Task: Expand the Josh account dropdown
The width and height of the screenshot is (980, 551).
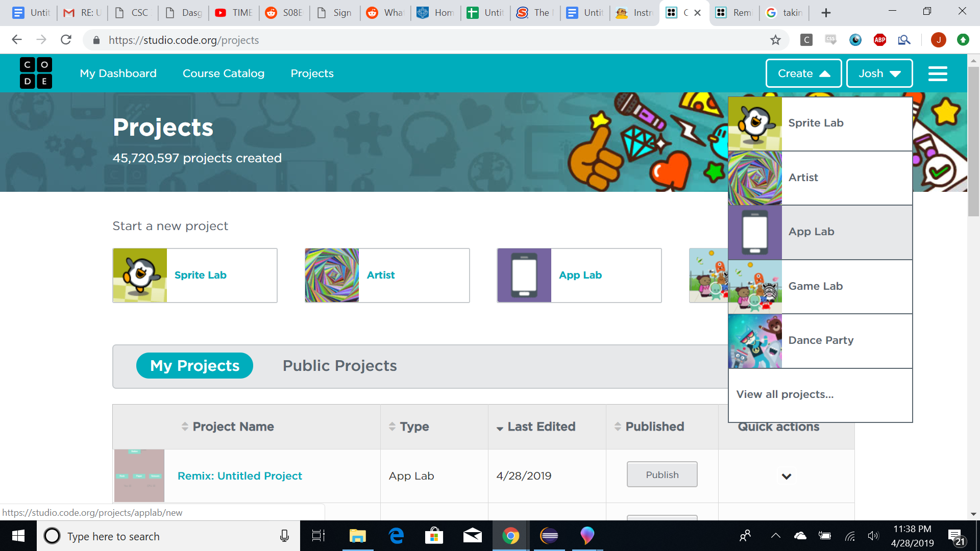Action: click(879, 73)
